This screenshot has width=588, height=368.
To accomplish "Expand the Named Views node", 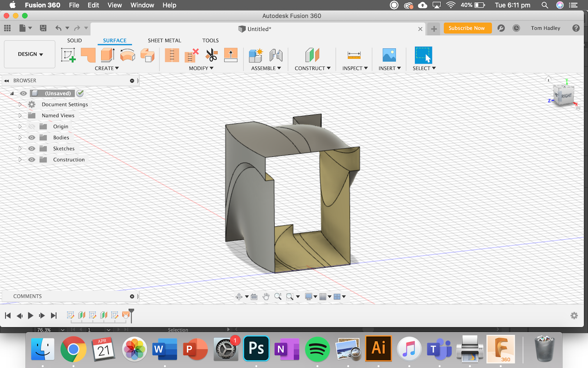I will coord(20,116).
